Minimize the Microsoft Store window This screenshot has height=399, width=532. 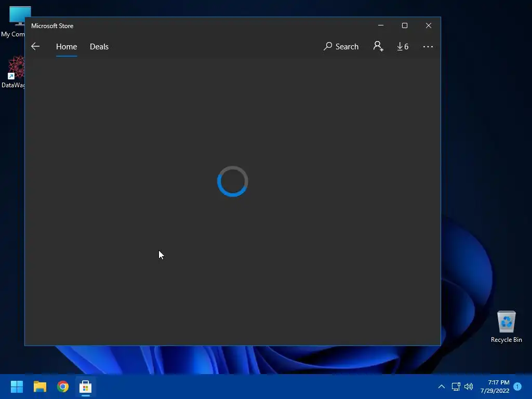point(381,25)
